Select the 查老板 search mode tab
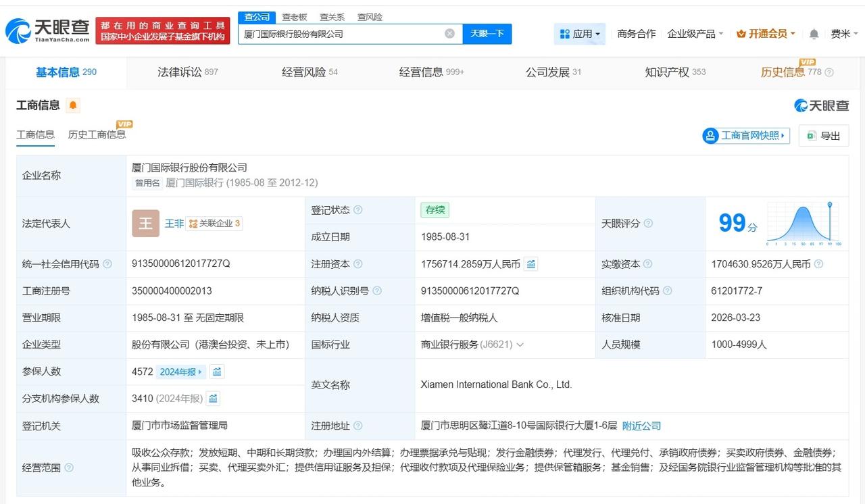This screenshot has width=865, height=504. [295, 17]
